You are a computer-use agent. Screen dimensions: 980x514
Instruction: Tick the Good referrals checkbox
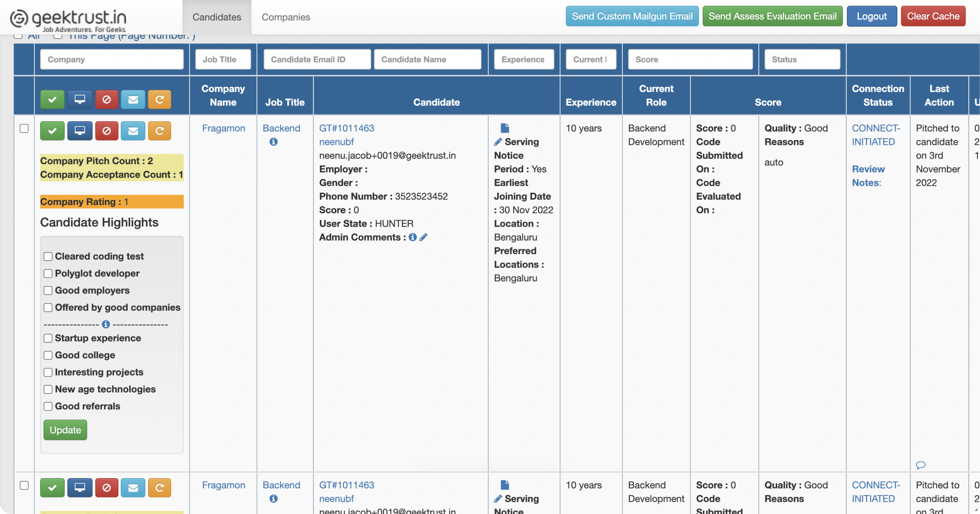48,406
